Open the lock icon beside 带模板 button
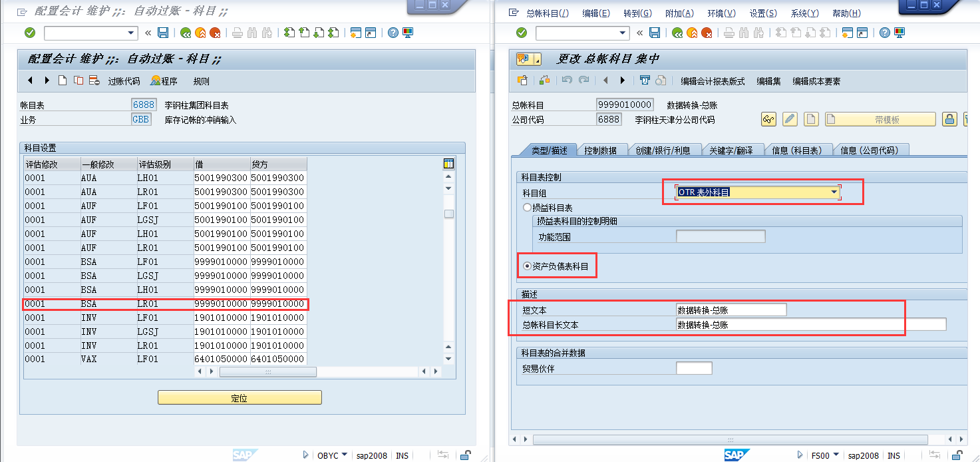The width and height of the screenshot is (980, 462). pyautogui.click(x=949, y=119)
